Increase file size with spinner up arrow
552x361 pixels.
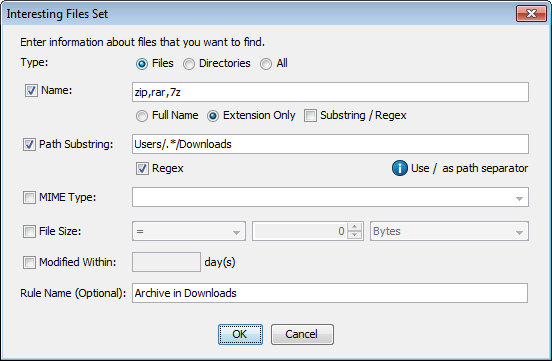coord(355,227)
